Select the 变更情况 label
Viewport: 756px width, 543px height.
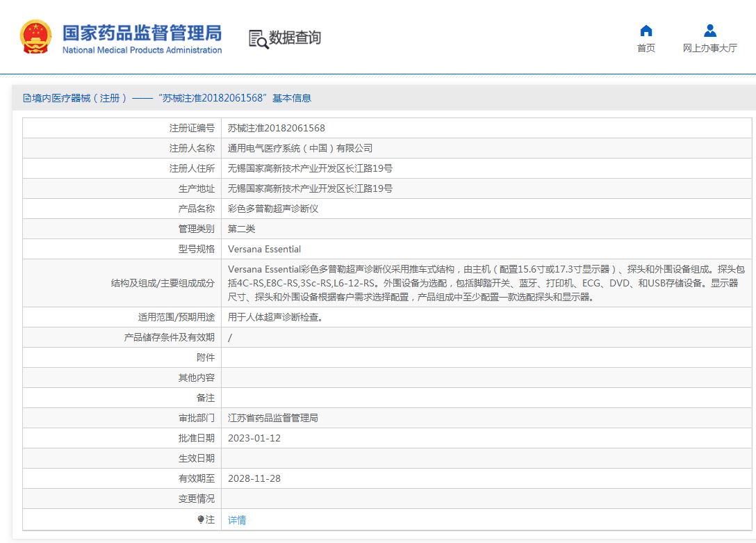click(196, 499)
